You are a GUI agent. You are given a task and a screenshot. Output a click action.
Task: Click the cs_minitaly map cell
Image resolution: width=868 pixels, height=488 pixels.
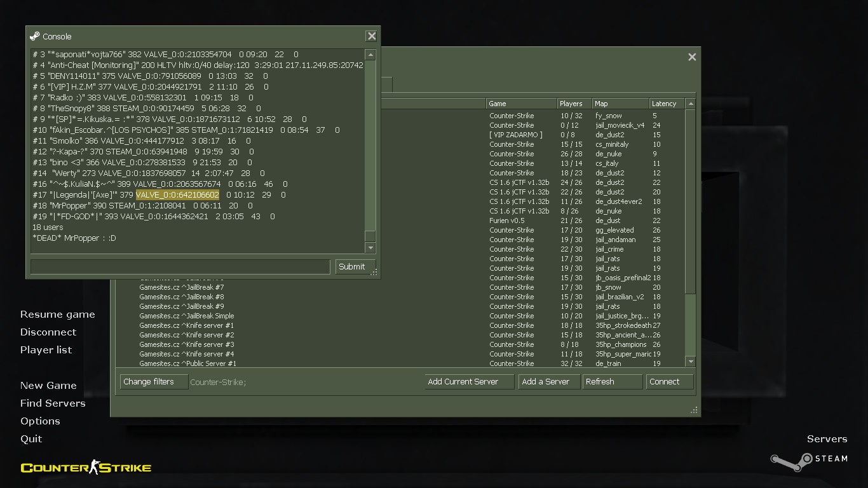pos(612,144)
